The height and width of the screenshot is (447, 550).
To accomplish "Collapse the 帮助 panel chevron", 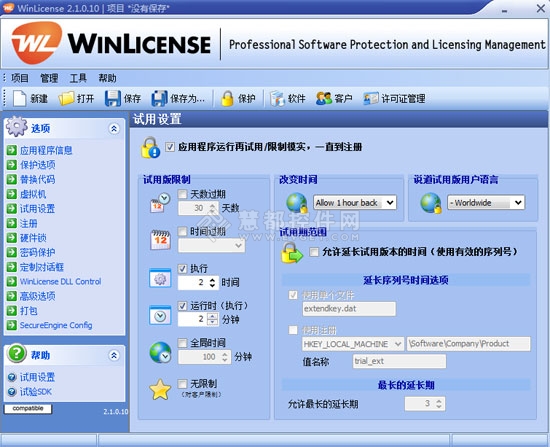I will point(114,355).
